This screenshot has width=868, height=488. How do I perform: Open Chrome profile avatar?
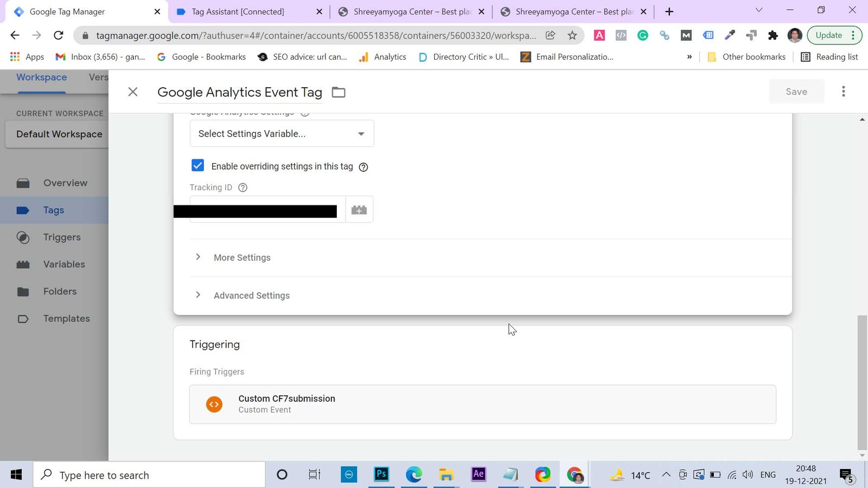click(x=795, y=35)
